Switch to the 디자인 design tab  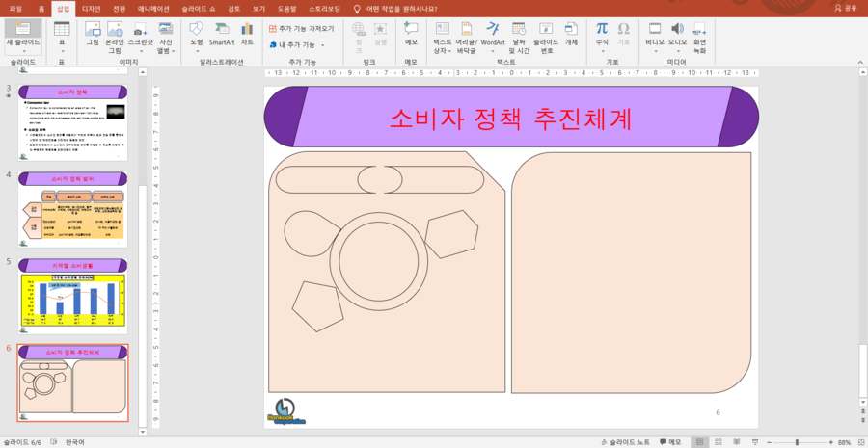click(91, 9)
